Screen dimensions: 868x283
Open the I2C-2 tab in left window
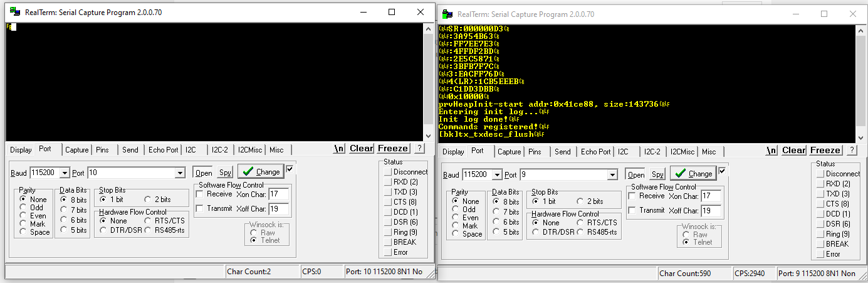point(220,149)
